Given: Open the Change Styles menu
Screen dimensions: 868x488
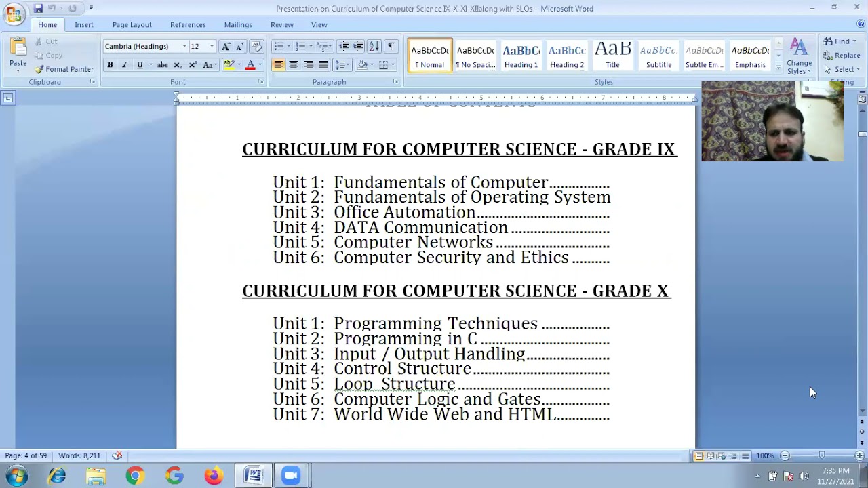Looking at the screenshot, I should pos(799,56).
